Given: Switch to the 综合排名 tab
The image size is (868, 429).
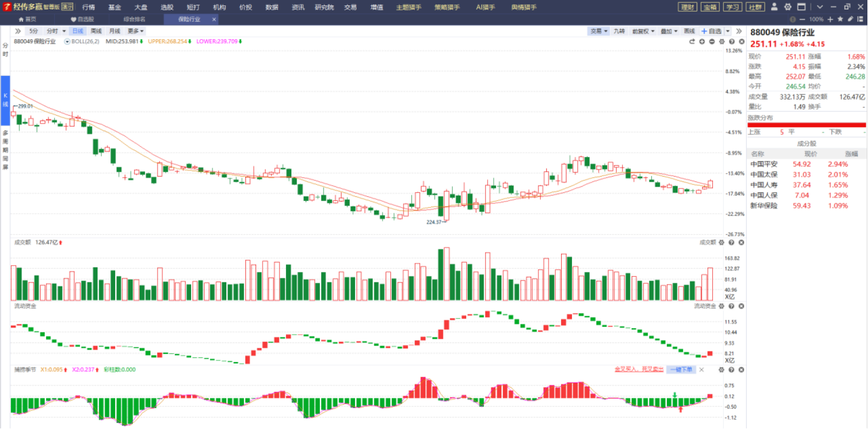Looking at the screenshot, I should point(133,19).
